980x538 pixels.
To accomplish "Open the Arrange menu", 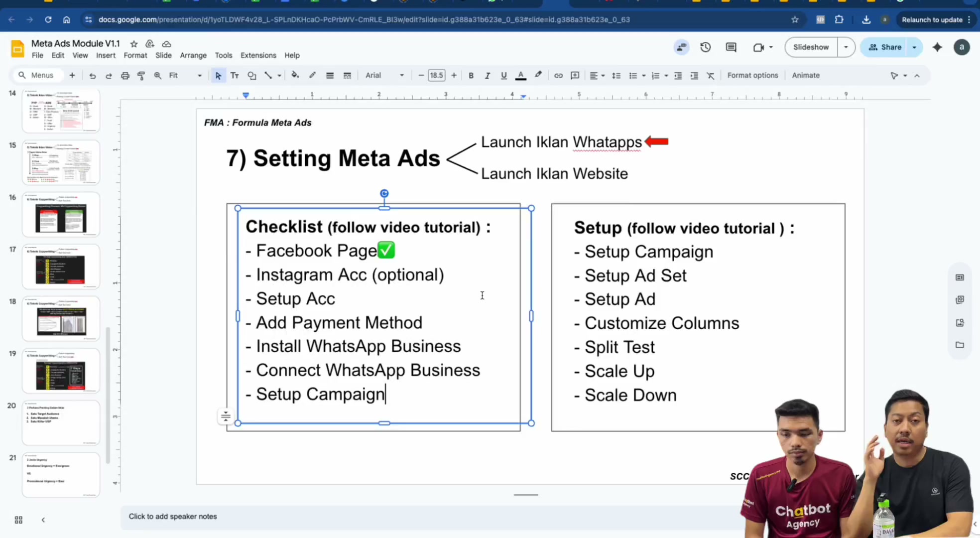I will click(193, 55).
